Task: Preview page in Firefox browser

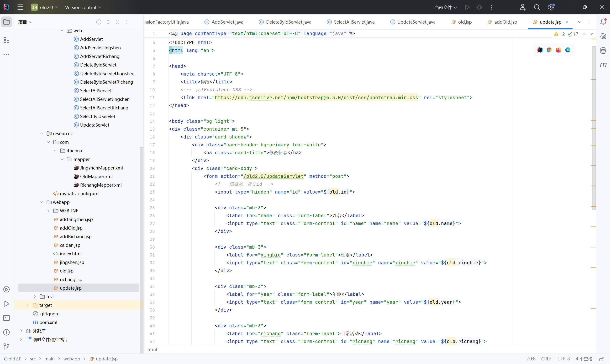Action: [558, 50]
